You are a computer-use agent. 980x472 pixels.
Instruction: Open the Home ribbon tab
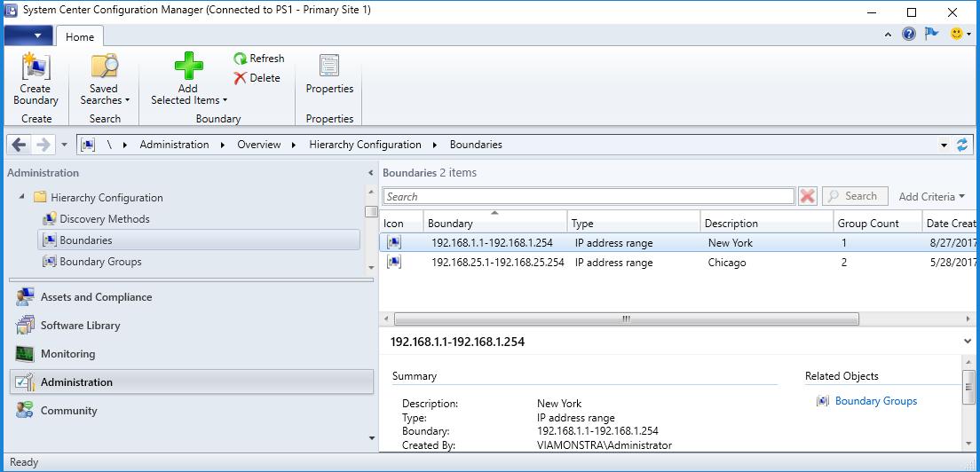click(79, 37)
